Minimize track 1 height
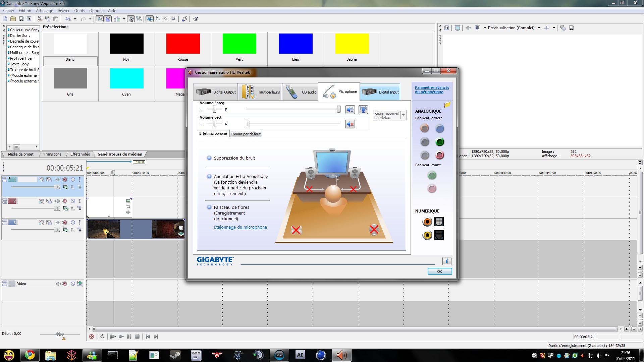The width and height of the screenshot is (644, 362). tap(5, 178)
